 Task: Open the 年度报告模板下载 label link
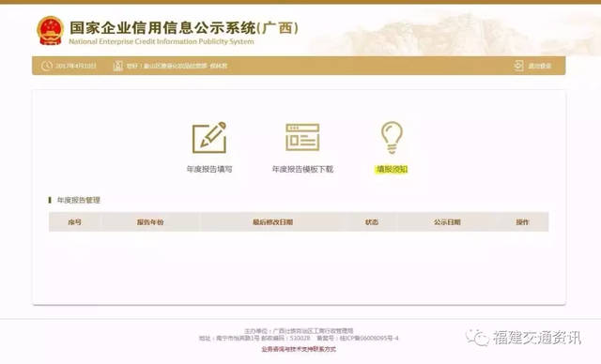(302, 169)
